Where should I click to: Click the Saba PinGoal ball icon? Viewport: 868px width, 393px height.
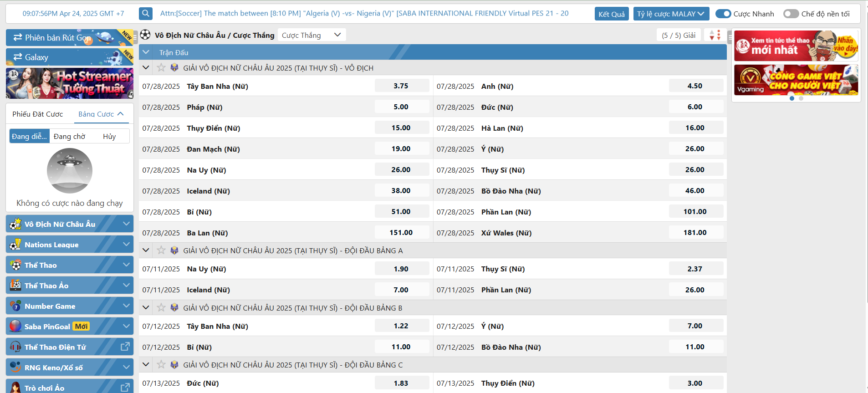pyautogui.click(x=15, y=326)
